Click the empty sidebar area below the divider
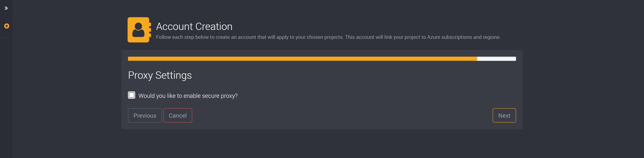This screenshot has width=644, height=158. click(6, 98)
